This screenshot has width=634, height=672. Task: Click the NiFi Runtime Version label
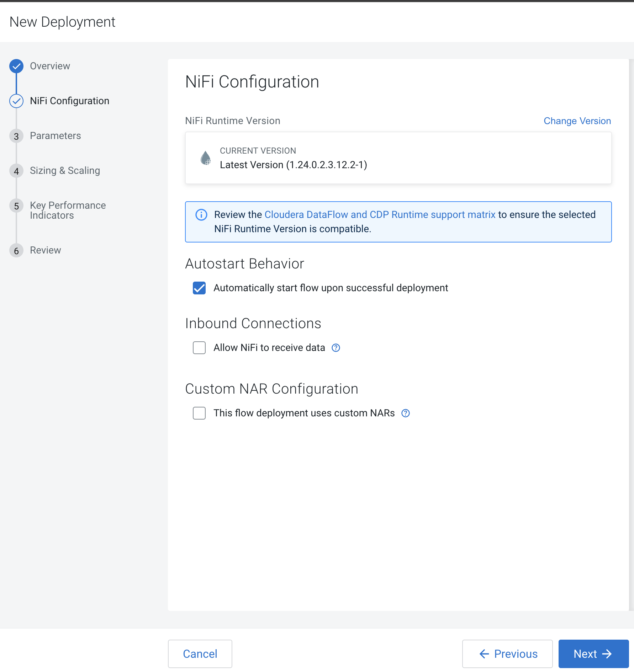pos(233,121)
